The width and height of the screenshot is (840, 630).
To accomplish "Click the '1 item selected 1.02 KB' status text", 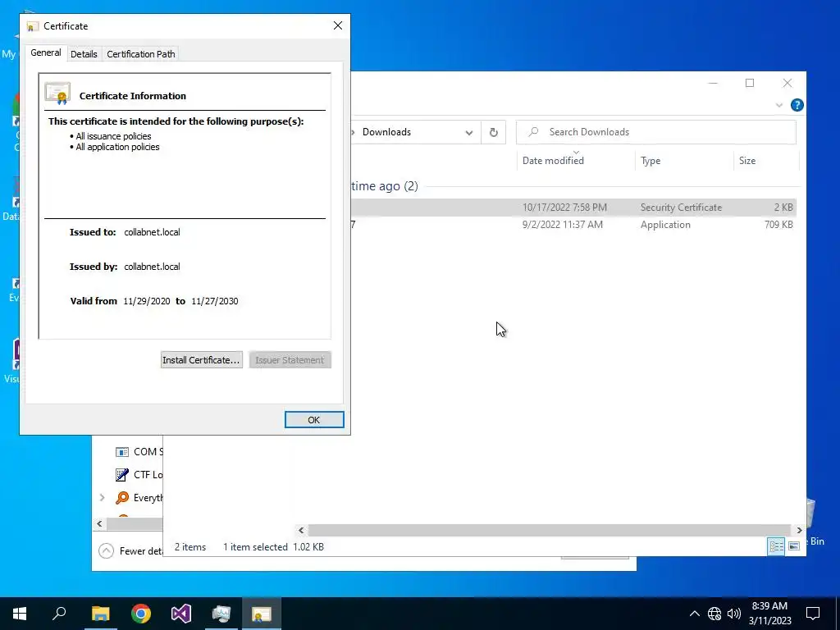I will [273, 547].
